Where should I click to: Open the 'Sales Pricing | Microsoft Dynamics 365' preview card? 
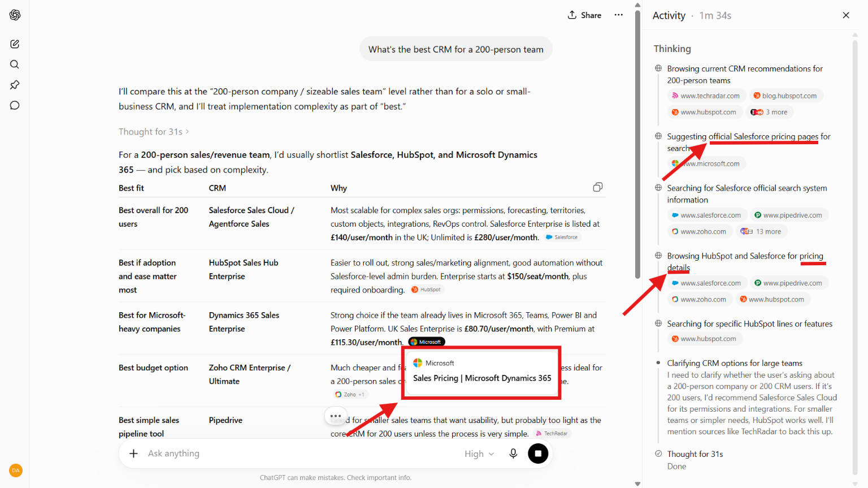coord(481,373)
